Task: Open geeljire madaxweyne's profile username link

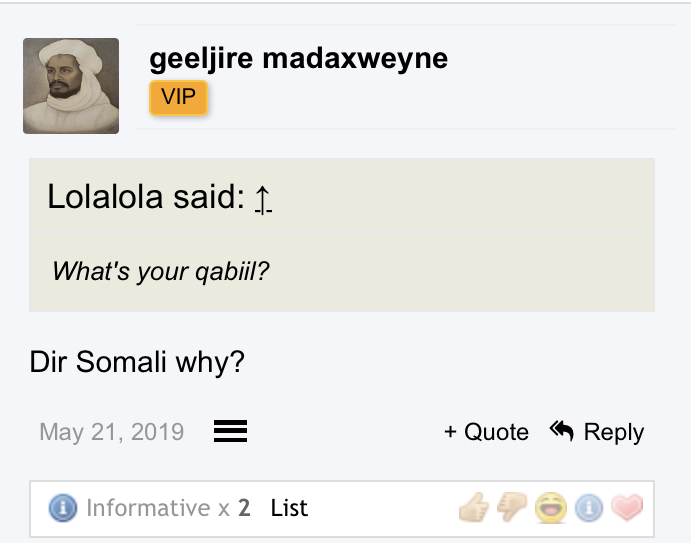Action: pyautogui.click(x=298, y=59)
